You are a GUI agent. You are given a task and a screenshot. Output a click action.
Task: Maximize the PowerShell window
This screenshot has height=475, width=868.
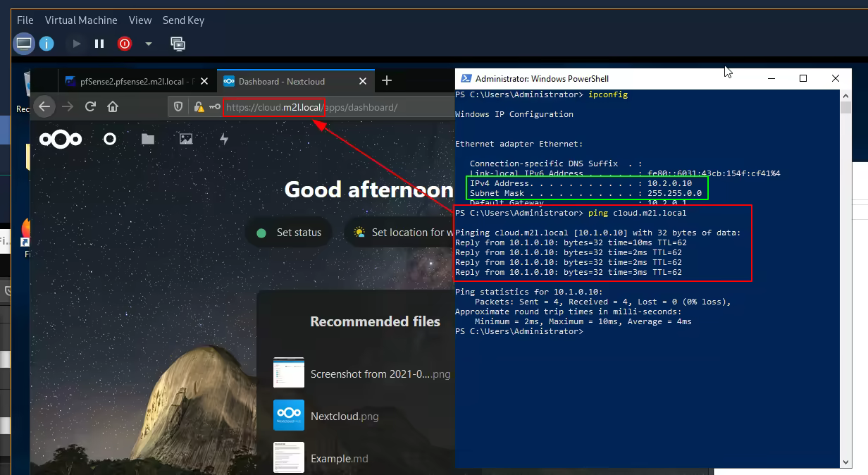802,78
